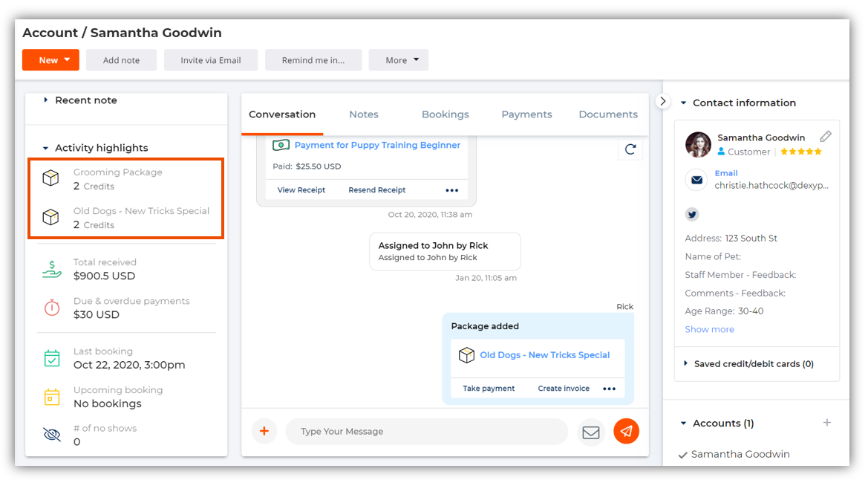Click the Grooming Package 2 Credits text
This screenshot has height=480, width=868.
point(118,179)
